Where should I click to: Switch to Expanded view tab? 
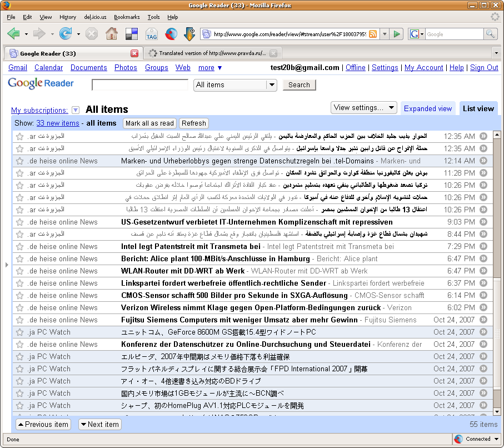point(428,109)
